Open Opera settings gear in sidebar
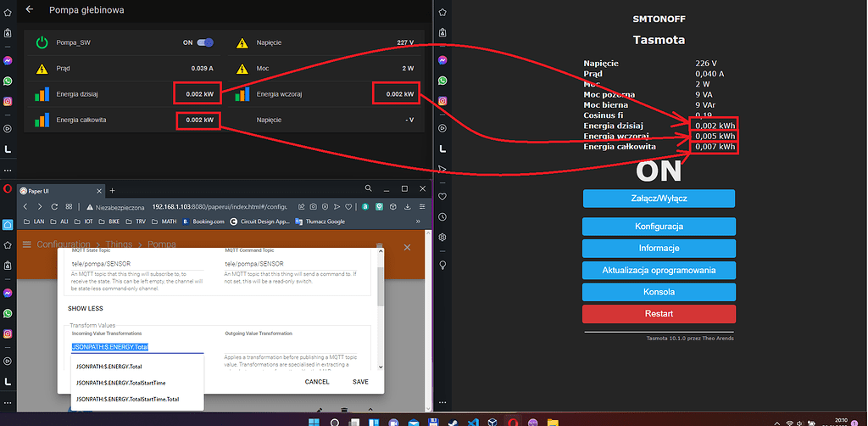868x426 pixels. pyautogui.click(x=442, y=237)
